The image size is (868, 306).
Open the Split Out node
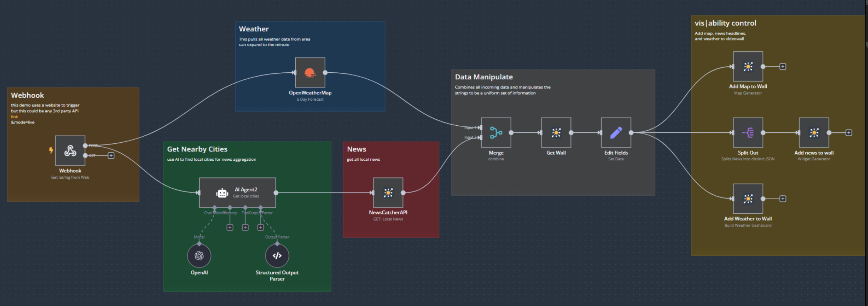pos(748,133)
